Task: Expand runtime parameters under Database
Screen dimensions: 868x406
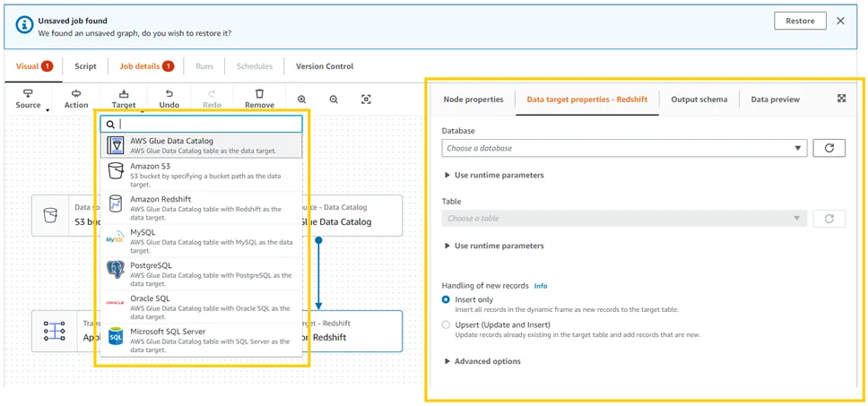Action: coord(494,176)
